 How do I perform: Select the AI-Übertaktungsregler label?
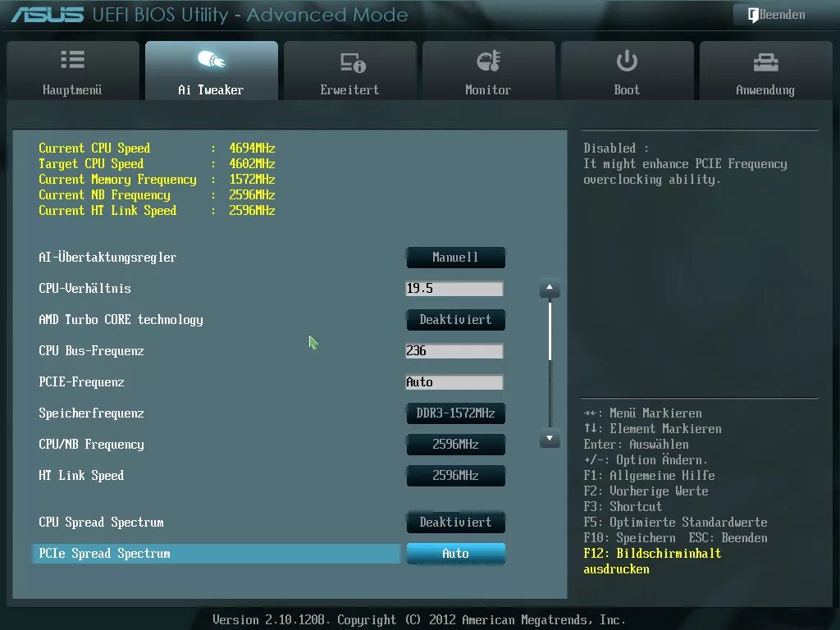pos(107,257)
